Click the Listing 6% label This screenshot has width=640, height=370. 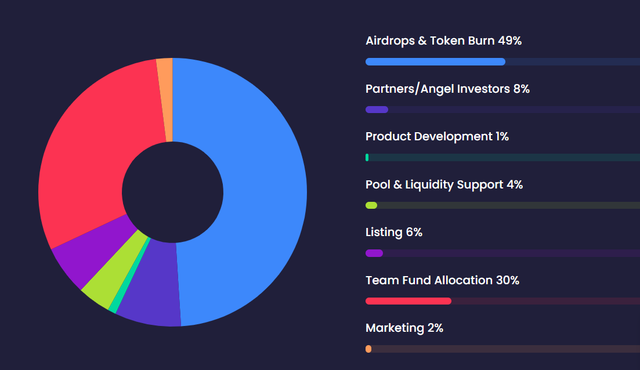(x=393, y=232)
